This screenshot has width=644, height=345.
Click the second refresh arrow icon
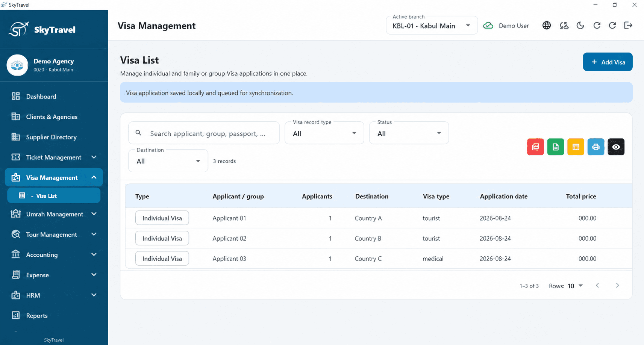(x=612, y=25)
